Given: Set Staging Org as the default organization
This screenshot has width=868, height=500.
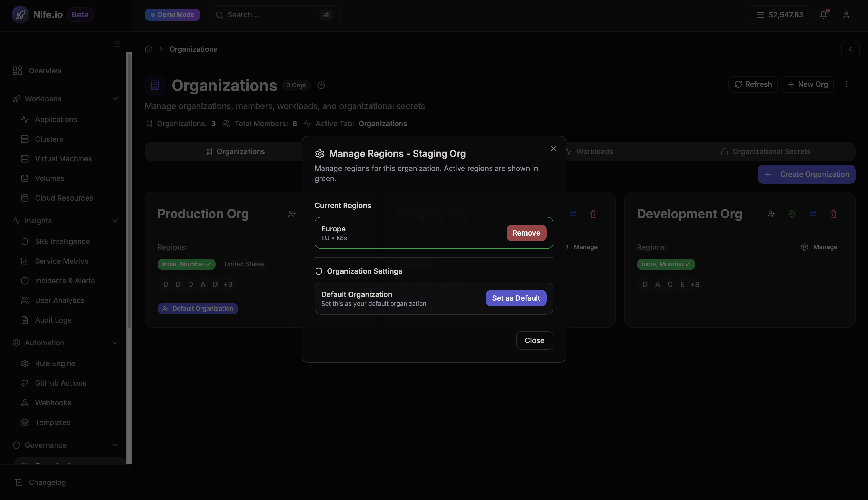Looking at the screenshot, I should click(x=516, y=298).
